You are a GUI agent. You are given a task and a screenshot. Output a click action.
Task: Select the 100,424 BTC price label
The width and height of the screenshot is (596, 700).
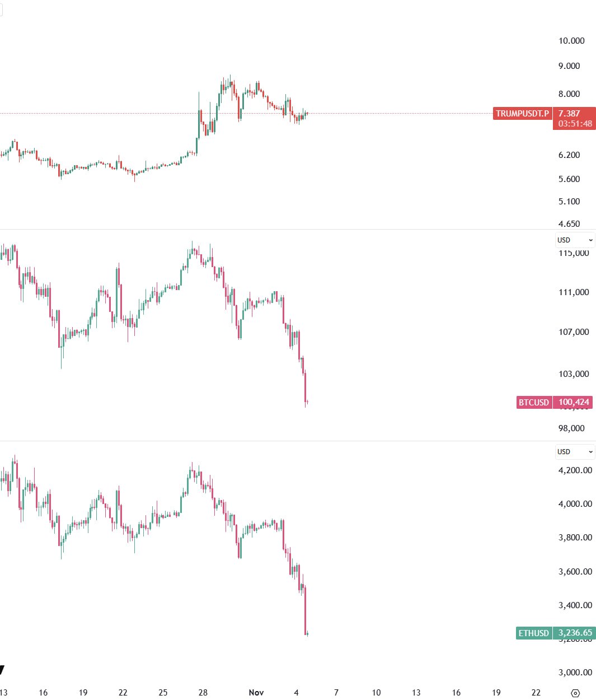[x=574, y=402]
